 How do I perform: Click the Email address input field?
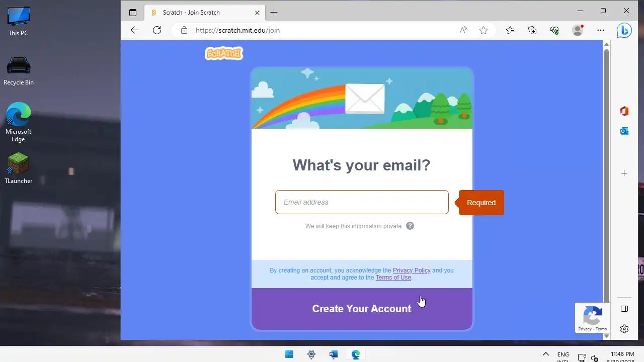[x=362, y=202]
